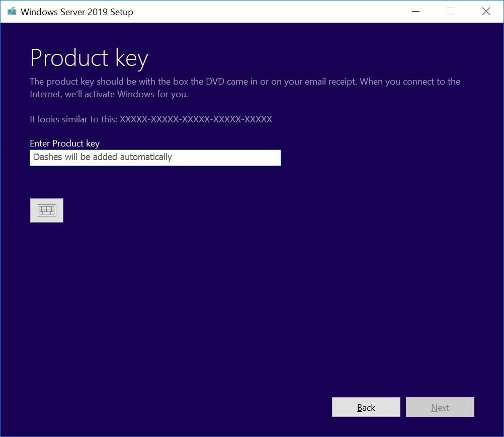Click the "Dashes will be added automatically" placeholder
Image resolution: width=504 pixels, height=437 pixels.
tap(103, 157)
